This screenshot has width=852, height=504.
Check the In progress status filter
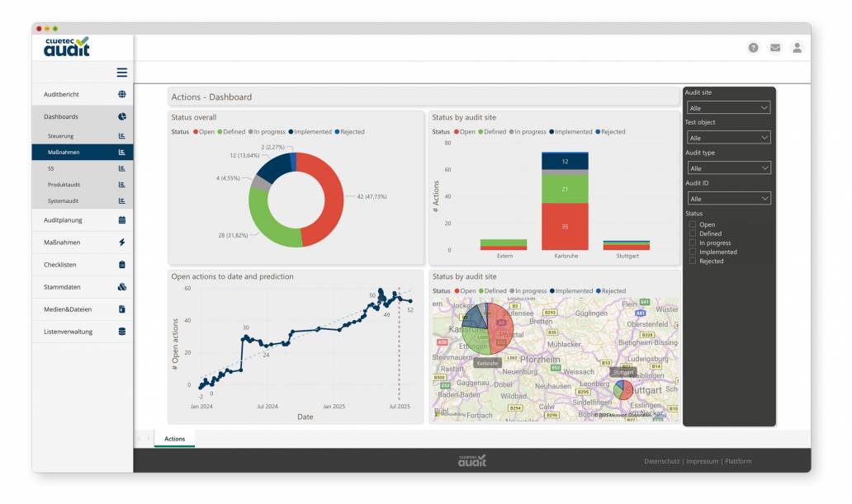tap(693, 243)
